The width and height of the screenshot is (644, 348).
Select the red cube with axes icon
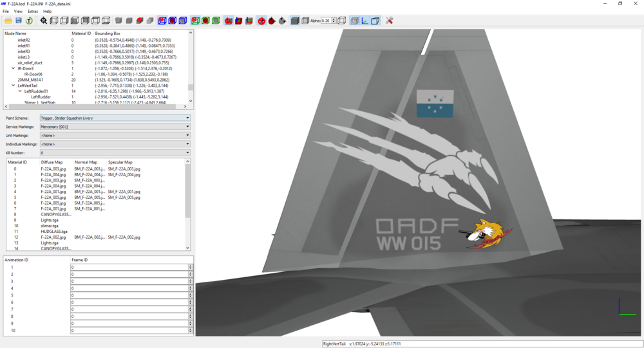point(239,21)
